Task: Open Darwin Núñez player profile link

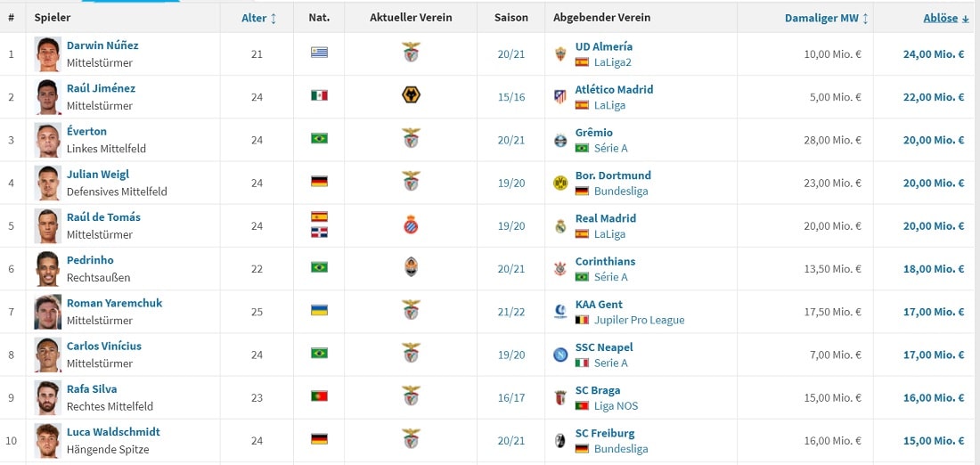Action: point(102,45)
